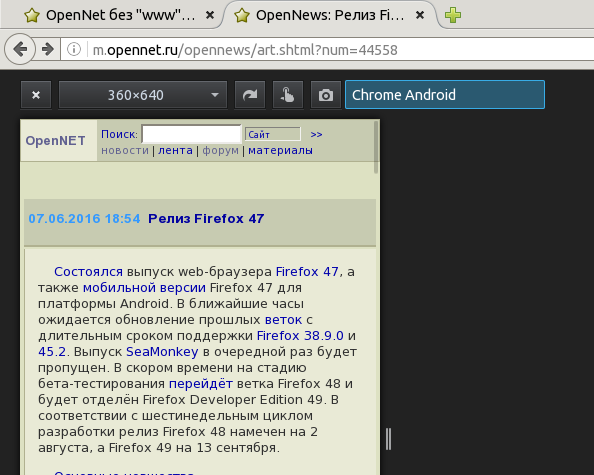The image size is (594, 475).
Task: Open a new tab with plus icon
Action: 453,15
